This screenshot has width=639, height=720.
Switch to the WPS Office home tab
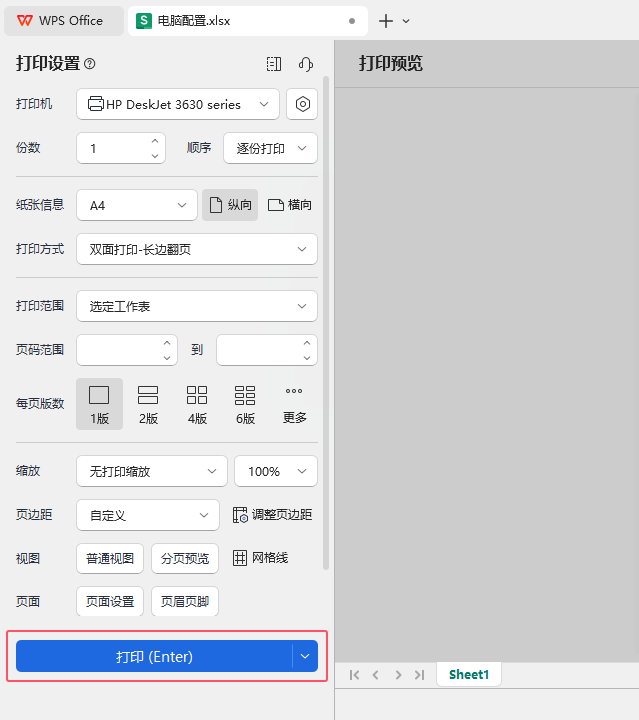[64, 21]
